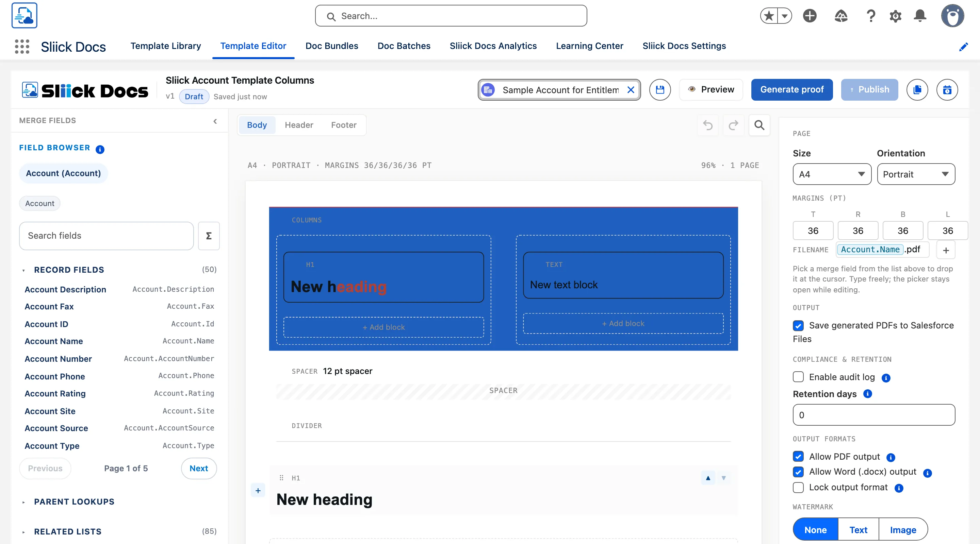Add a filename merge field with plus
The height and width of the screenshot is (544, 980).
click(x=946, y=250)
